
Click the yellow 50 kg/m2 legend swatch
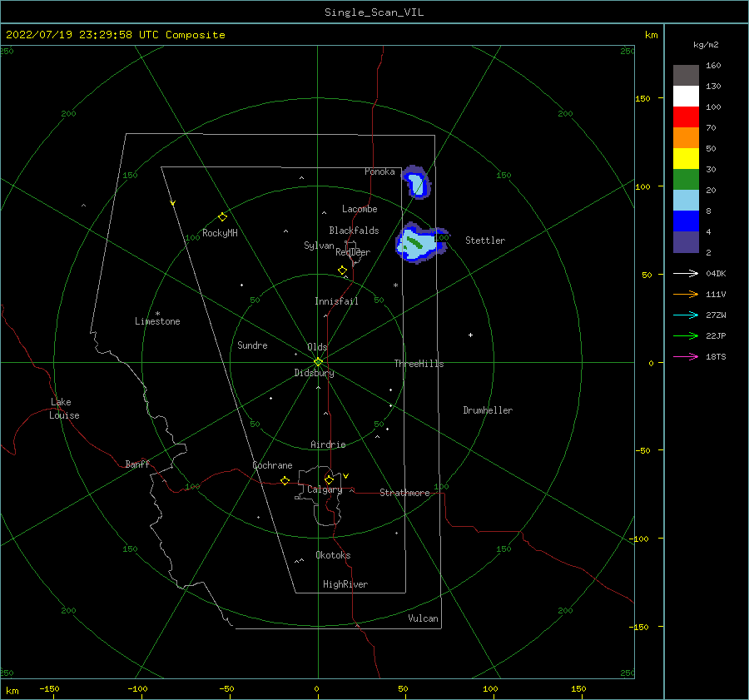[686, 159]
